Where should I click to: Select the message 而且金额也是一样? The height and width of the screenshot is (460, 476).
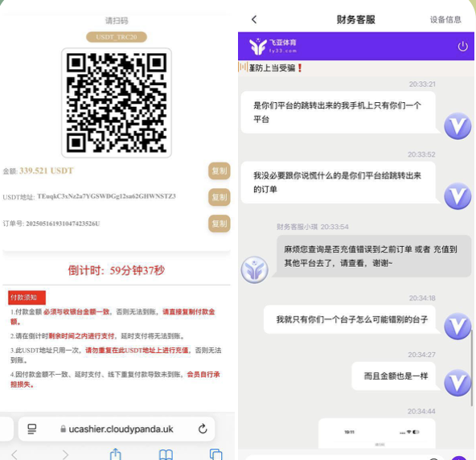click(x=396, y=376)
